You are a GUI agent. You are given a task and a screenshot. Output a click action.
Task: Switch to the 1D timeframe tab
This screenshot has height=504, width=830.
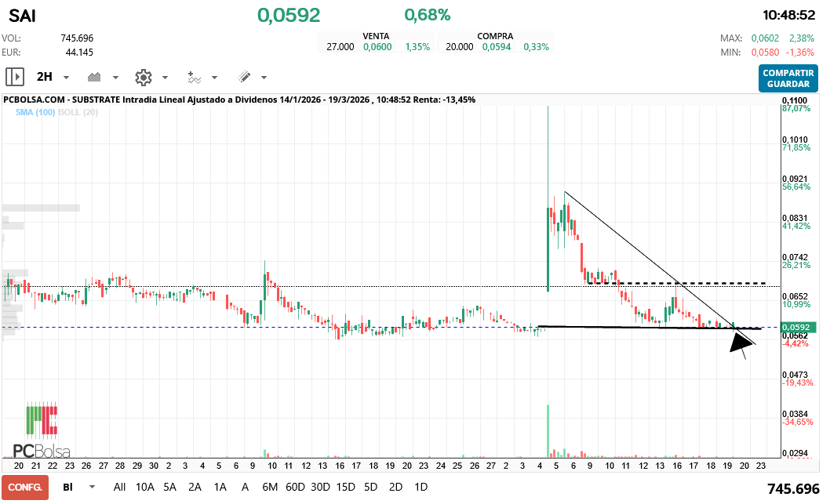(420, 487)
